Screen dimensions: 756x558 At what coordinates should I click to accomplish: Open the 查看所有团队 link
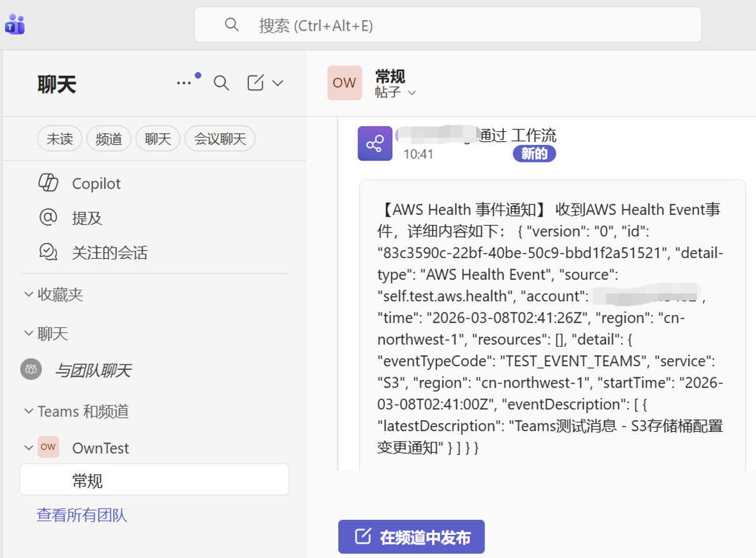coord(82,515)
